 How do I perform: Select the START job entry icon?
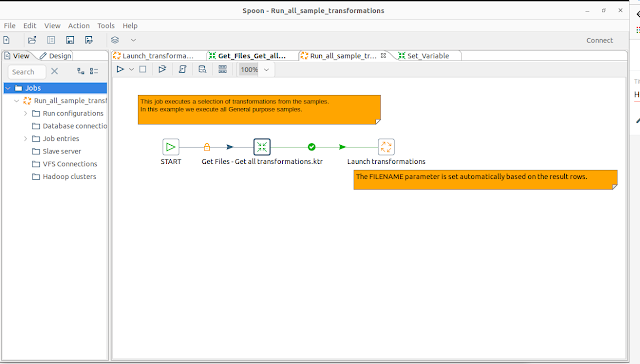tap(171, 147)
